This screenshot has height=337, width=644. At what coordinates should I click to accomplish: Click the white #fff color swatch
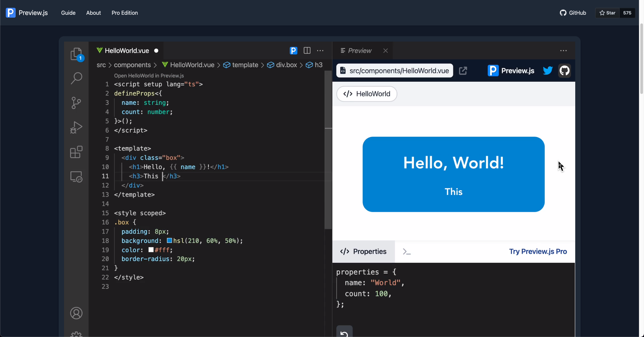pos(151,249)
